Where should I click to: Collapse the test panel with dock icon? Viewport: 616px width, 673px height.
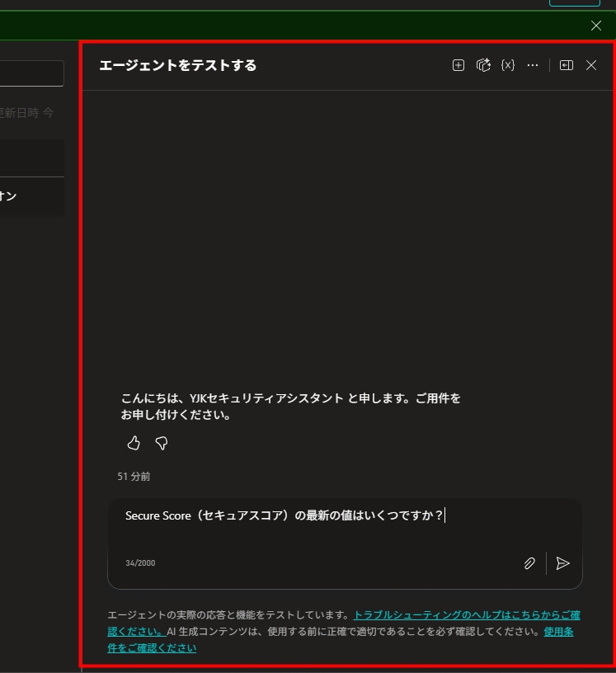567,65
